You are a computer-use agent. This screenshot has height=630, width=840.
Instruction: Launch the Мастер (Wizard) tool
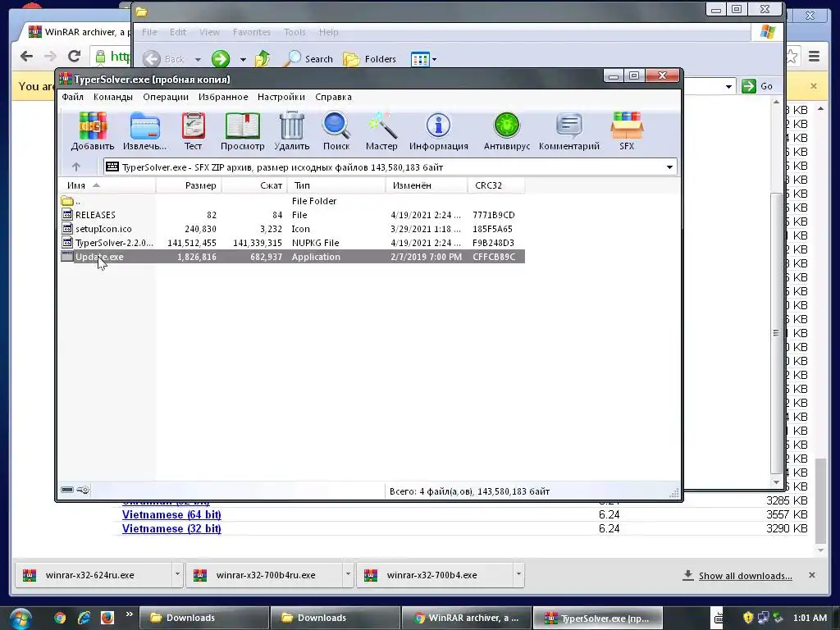coord(381,131)
